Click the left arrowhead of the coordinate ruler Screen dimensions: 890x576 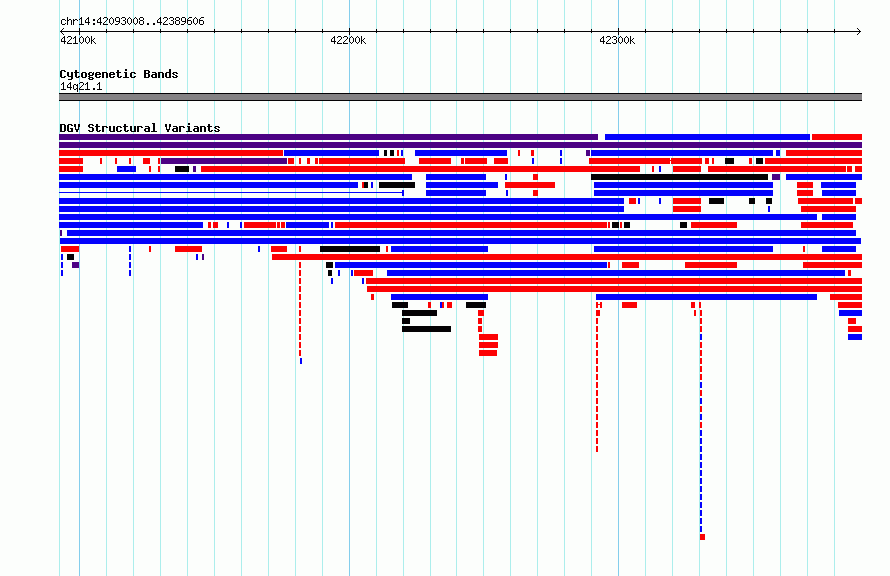pyautogui.click(x=62, y=32)
